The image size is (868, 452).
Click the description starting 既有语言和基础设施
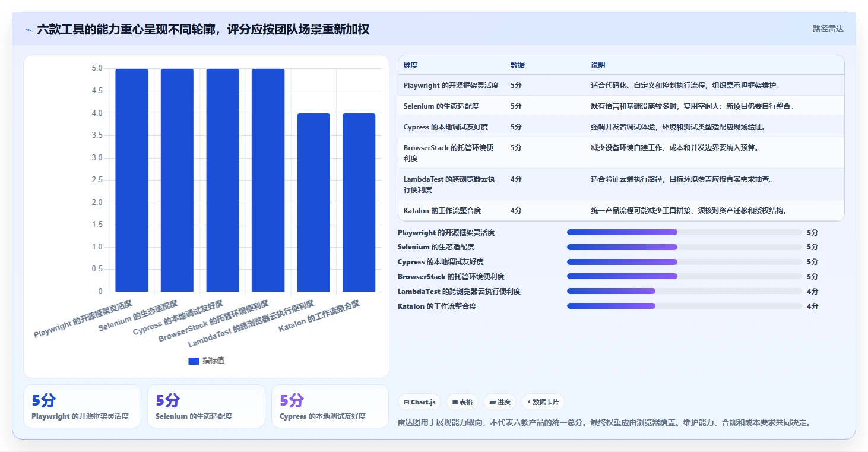pyautogui.click(x=692, y=106)
